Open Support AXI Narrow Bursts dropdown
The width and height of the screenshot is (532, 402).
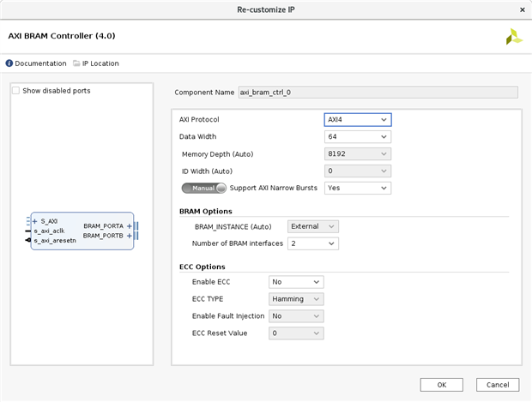pyautogui.click(x=357, y=188)
